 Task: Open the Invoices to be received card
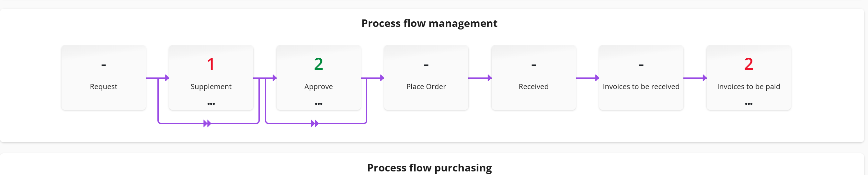pyautogui.click(x=641, y=77)
